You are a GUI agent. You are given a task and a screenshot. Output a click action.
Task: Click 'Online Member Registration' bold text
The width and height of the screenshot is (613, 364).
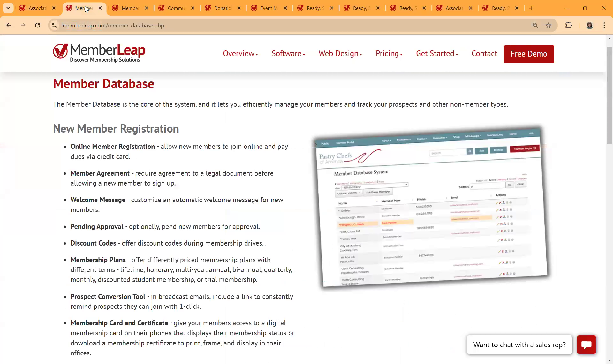click(x=113, y=147)
